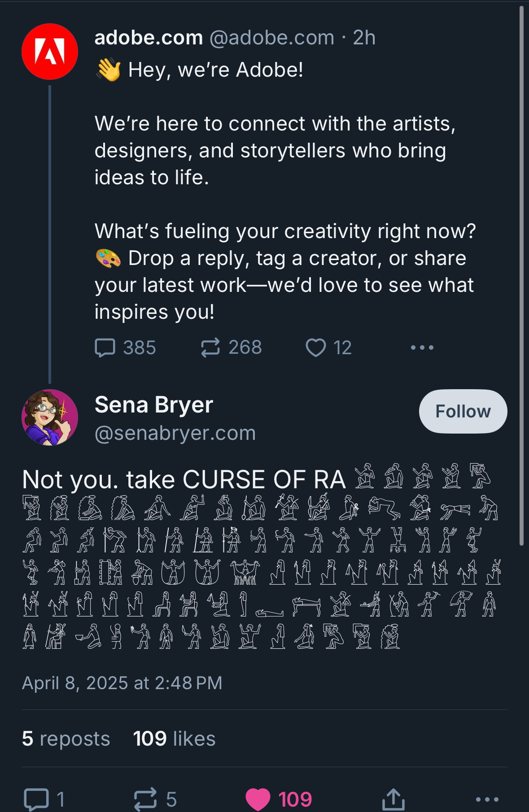
Task: Like the Adobe post with heart icon
Action: pyautogui.click(x=315, y=347)
